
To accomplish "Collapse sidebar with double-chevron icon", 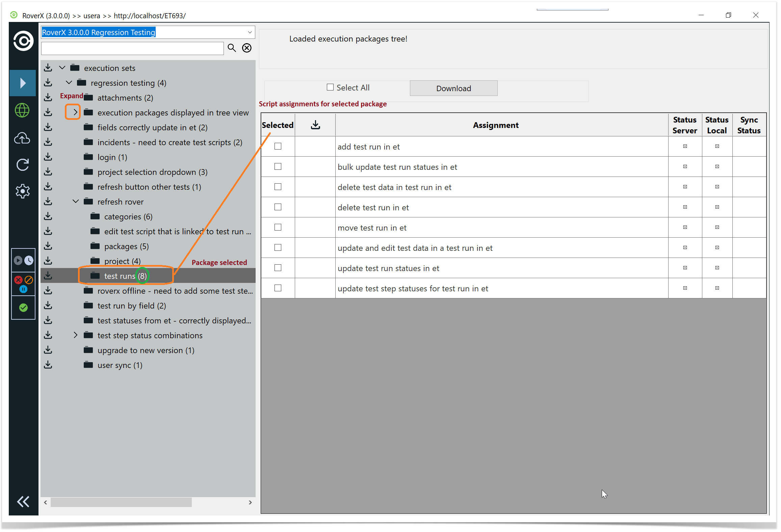I will pyautogui.click(x=23, y=502).
